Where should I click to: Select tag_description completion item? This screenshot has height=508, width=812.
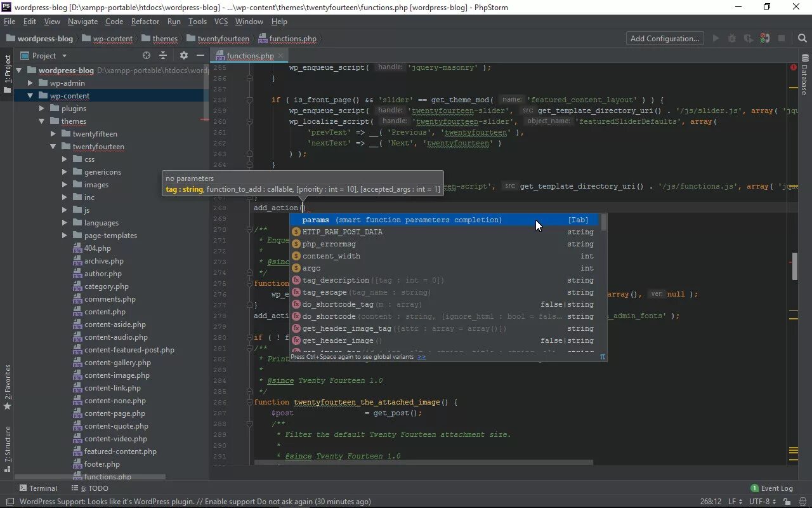(445, 280)
